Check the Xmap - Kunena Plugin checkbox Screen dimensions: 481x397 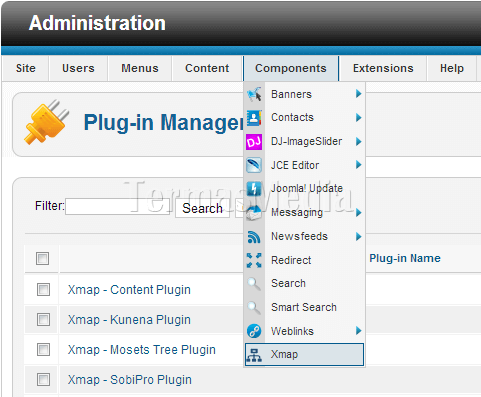(43, 319)
